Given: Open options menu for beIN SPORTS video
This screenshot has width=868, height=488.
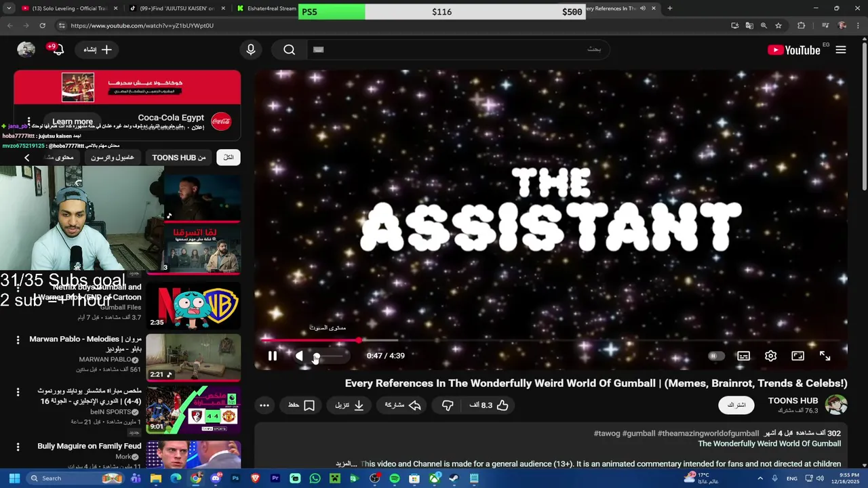Looking at the screenshot, I should (18, 393).
